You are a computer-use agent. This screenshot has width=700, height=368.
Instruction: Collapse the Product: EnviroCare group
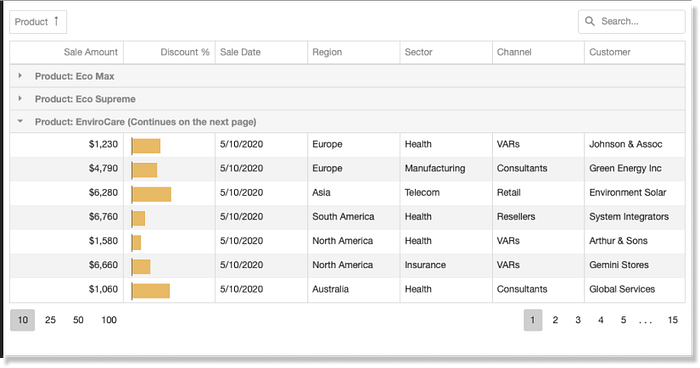click(20, 121)
